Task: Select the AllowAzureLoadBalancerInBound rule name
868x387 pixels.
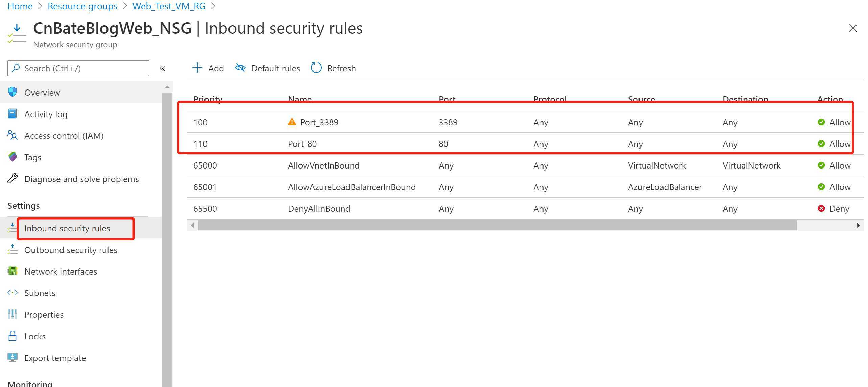Action: [352, 187]
